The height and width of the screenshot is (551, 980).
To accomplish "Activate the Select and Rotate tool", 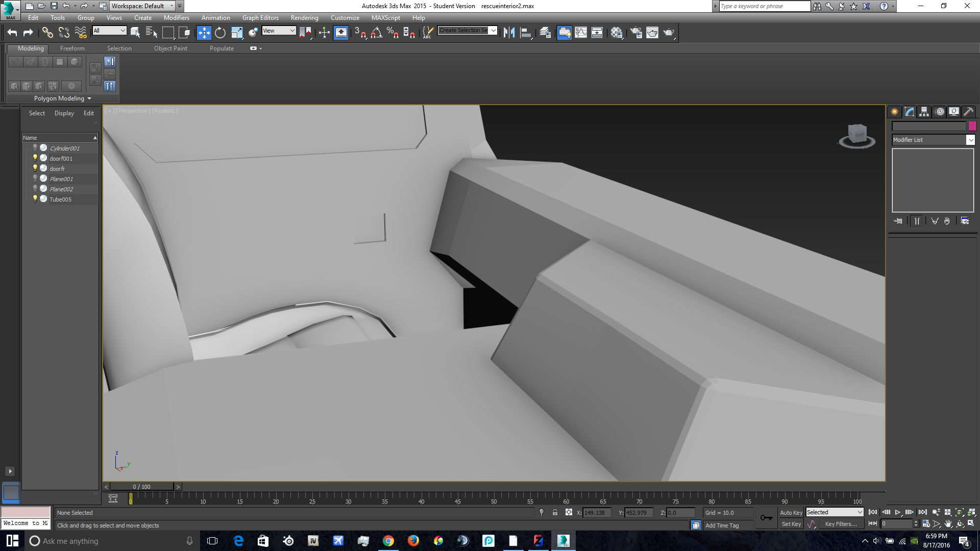I will [220, 33].
